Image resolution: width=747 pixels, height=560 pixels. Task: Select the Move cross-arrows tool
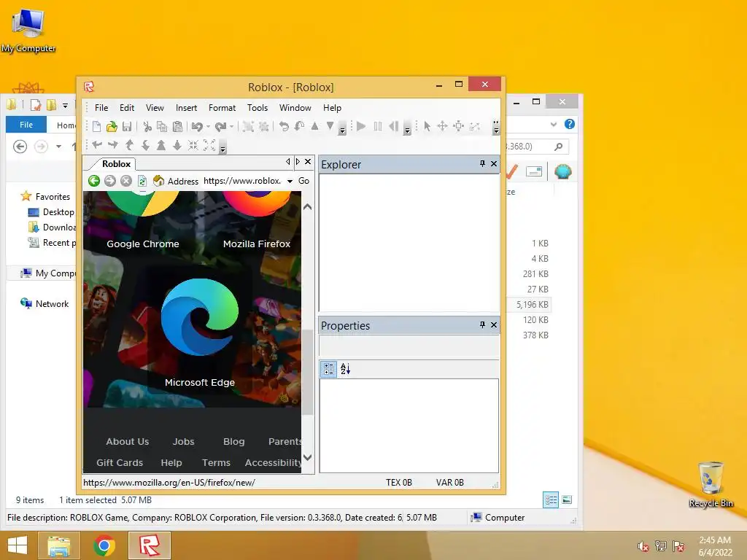point(442,126)
